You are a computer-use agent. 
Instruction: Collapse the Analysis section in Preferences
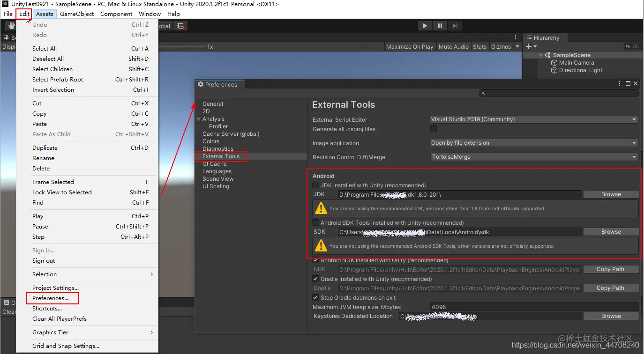click(199, 119)
